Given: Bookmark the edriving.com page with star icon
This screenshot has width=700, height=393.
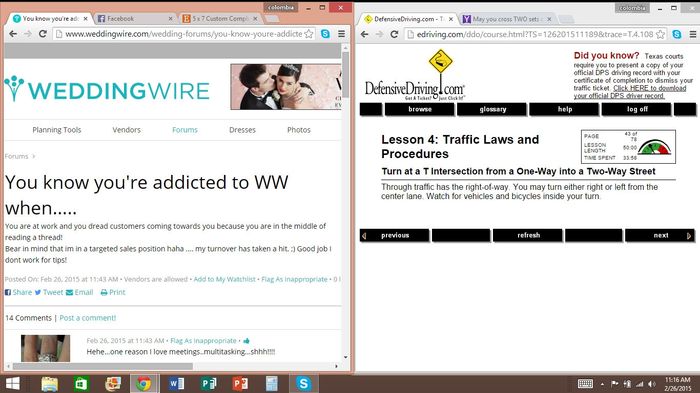Looking at the screenshot, I should point(661,34).
